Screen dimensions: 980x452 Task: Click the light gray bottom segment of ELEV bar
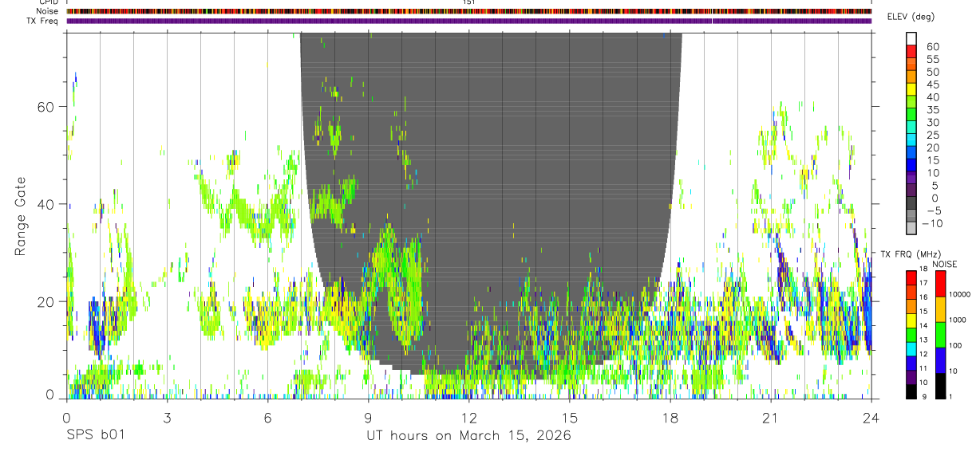[912, 227]
